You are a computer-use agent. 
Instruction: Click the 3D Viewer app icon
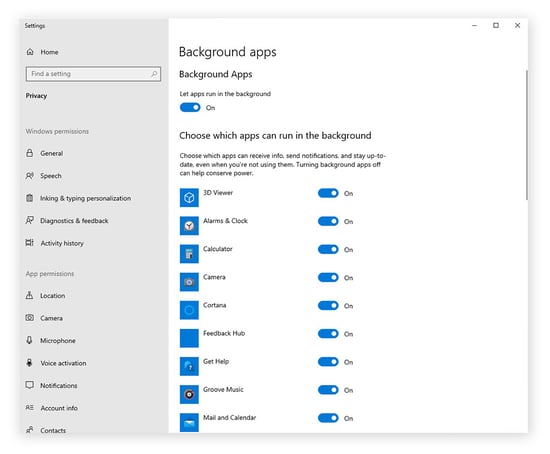tap(189, 198)
